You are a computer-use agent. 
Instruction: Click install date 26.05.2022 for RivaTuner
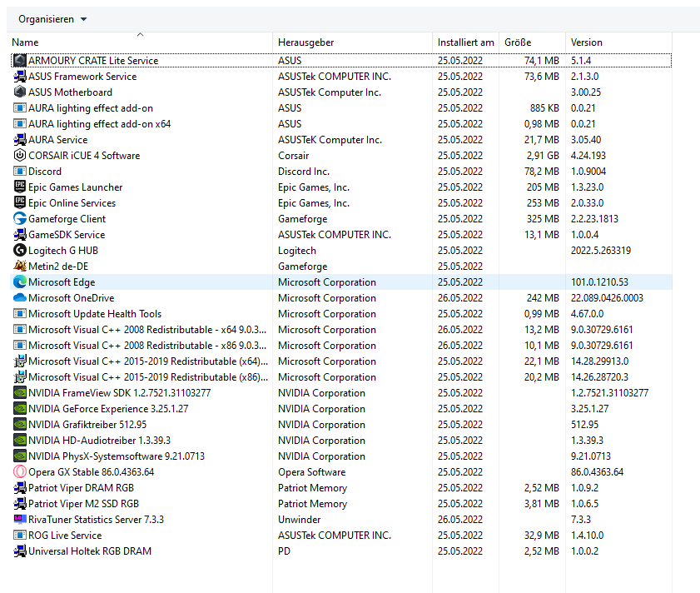click(x=460, y=519)
